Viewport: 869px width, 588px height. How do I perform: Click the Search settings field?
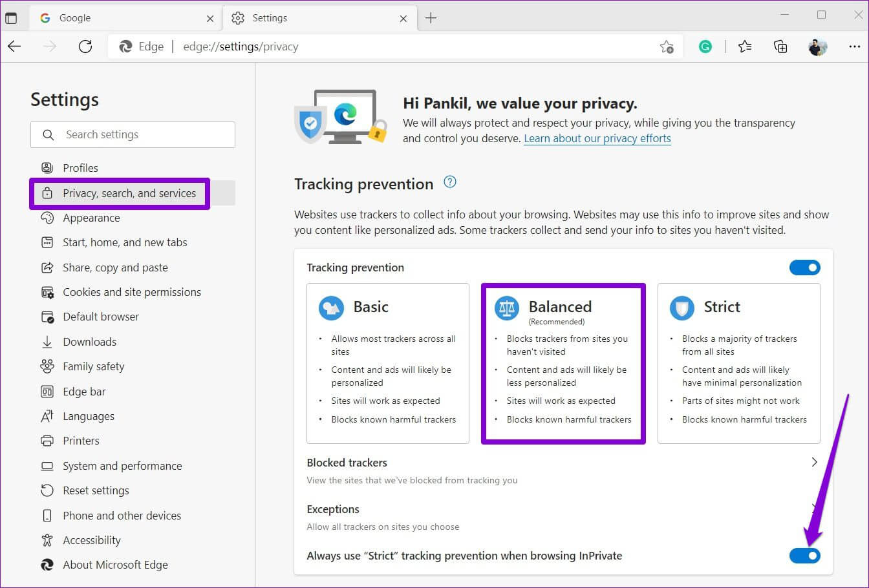[133, 134]
